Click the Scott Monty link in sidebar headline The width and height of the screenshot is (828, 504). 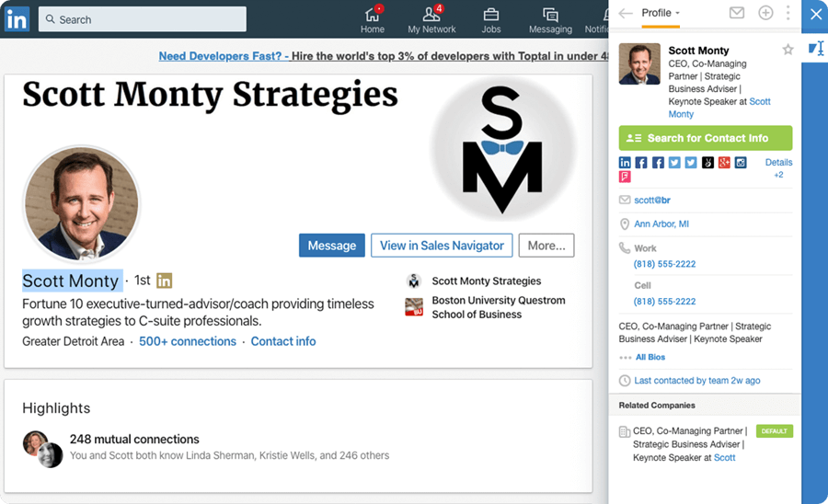click(719, 108)
